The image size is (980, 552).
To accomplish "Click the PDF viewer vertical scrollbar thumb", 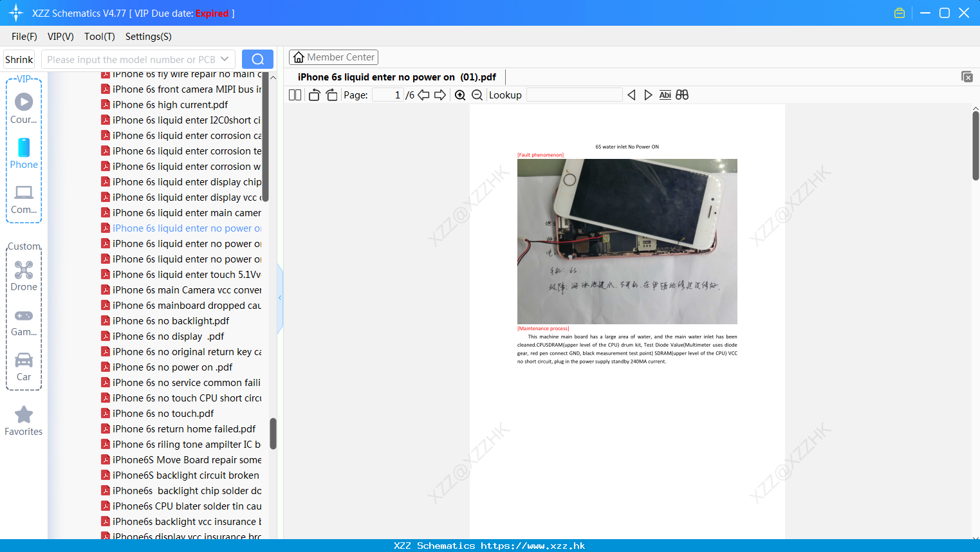I will click(x=975, y=145).
